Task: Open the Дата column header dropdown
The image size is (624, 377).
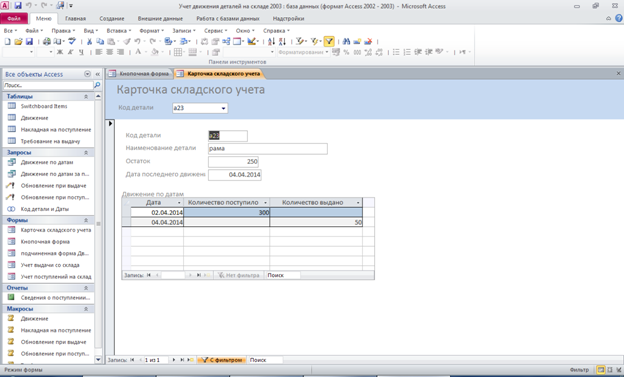Action: 179,203
